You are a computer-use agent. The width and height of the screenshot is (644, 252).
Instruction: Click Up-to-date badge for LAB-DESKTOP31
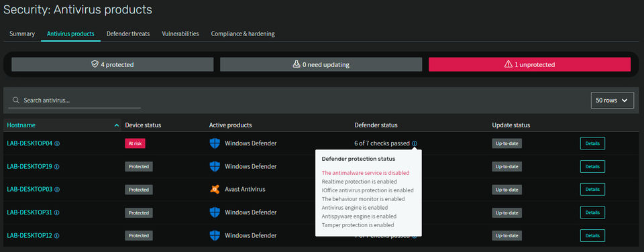tap(507, 212)
